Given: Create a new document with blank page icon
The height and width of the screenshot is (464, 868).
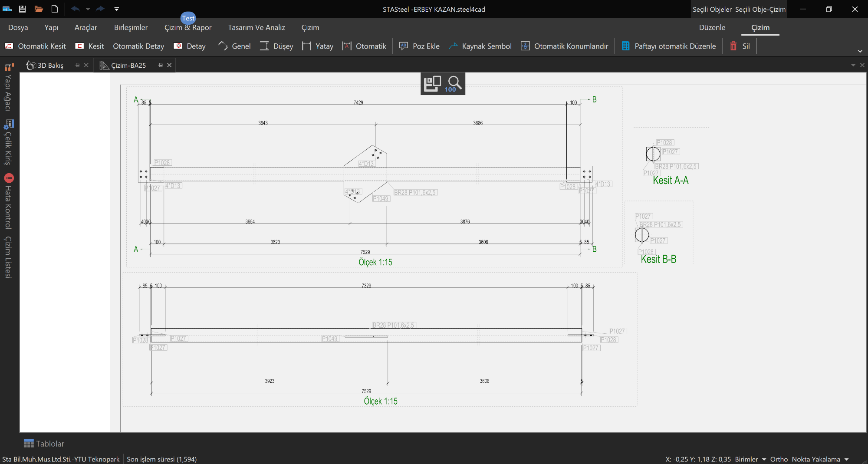Looking at the screenshot, I should (55, 9).
